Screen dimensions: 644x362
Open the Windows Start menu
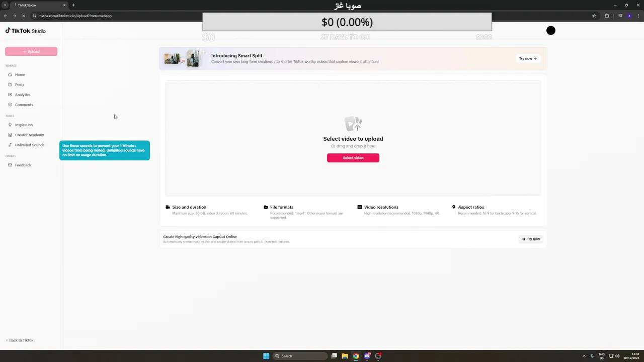point(266,356)
